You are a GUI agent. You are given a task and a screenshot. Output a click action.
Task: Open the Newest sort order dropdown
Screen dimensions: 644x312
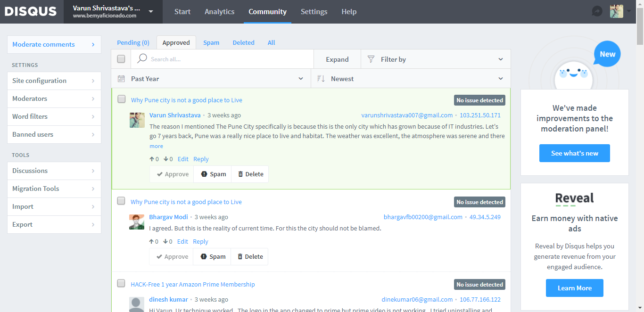[411, 79]
